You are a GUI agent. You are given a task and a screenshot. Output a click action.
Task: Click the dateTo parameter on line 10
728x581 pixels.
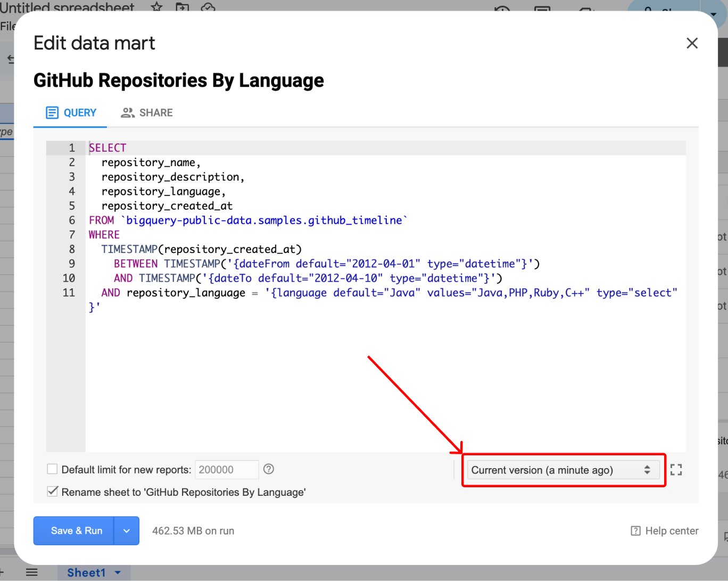point(349,278)
